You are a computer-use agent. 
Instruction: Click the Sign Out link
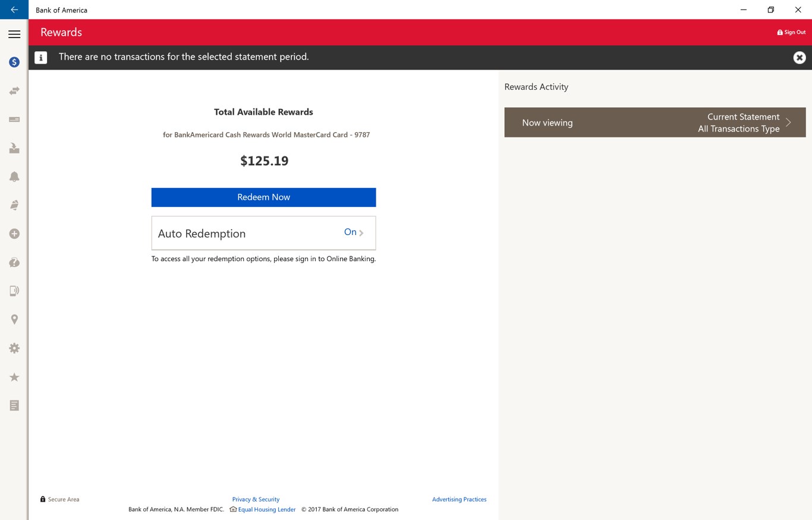[x=791, y=32]
